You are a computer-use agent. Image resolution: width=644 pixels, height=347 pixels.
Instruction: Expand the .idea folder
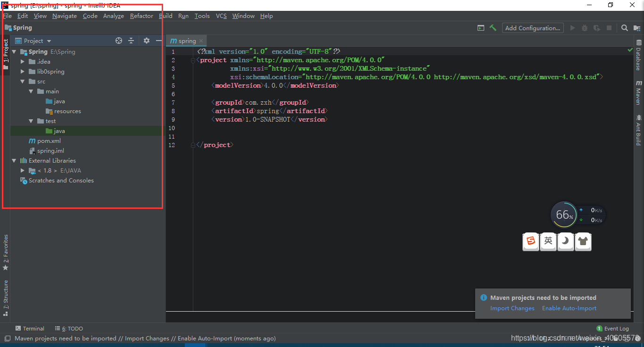[23, 62]
